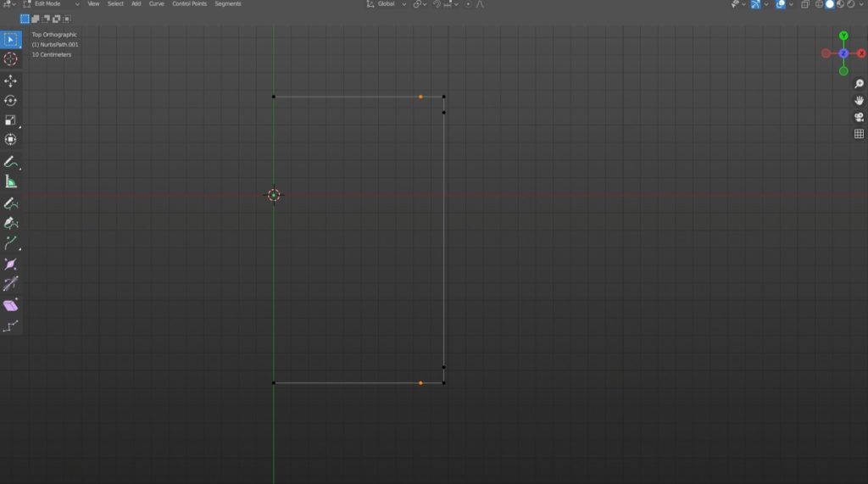Open the Edit Mode dropdown
Viewport: 868px width, 484px height.
(51, 4)
